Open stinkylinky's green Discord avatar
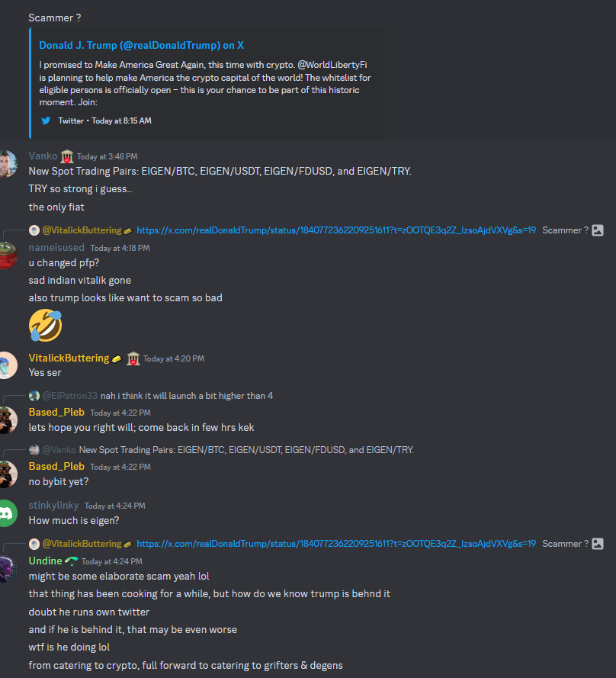616x678 pixels. tap(8, 513)
